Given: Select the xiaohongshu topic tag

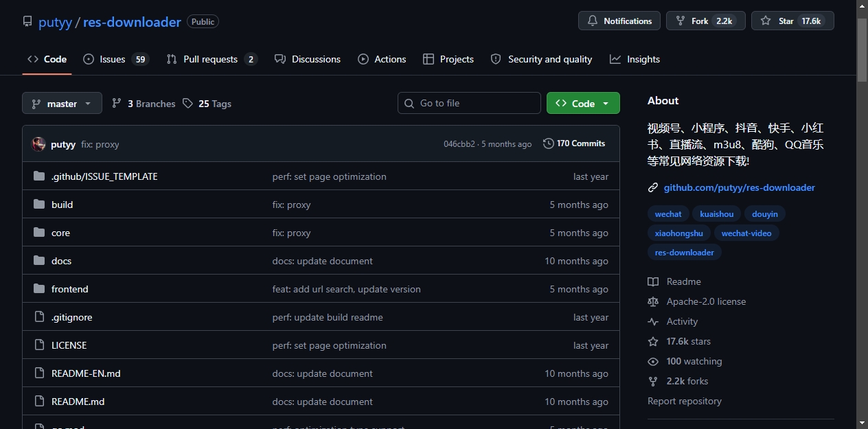Looking at the screenshot, I should point(679,233).
